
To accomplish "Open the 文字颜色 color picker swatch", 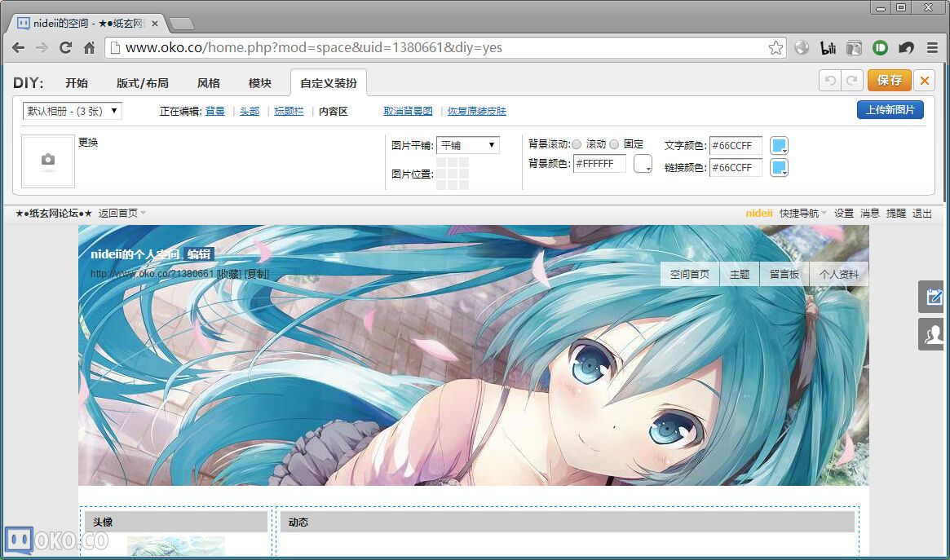I will (x=779, y=145).
